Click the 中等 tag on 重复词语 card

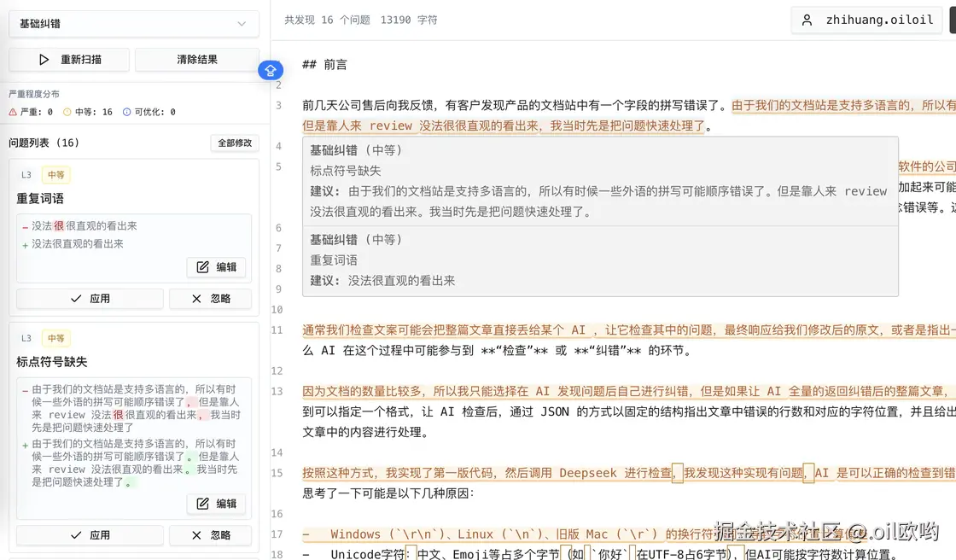point(56,175)
